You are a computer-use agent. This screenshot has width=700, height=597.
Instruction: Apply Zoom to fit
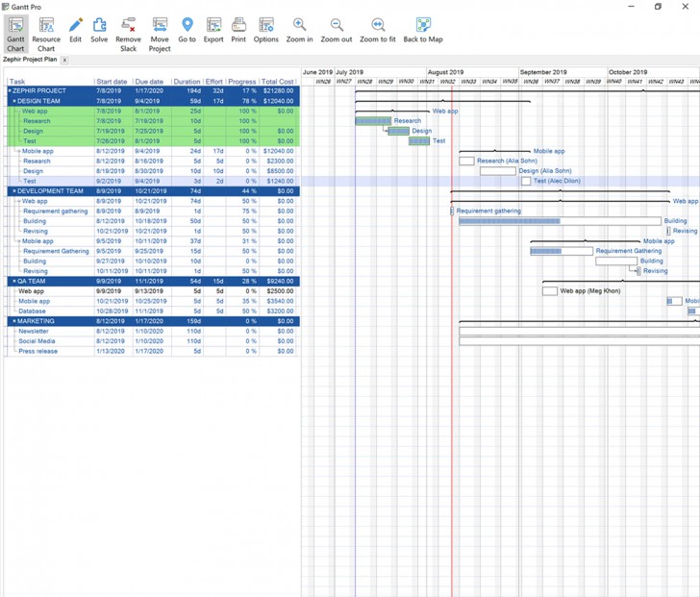tap(378, 30)
